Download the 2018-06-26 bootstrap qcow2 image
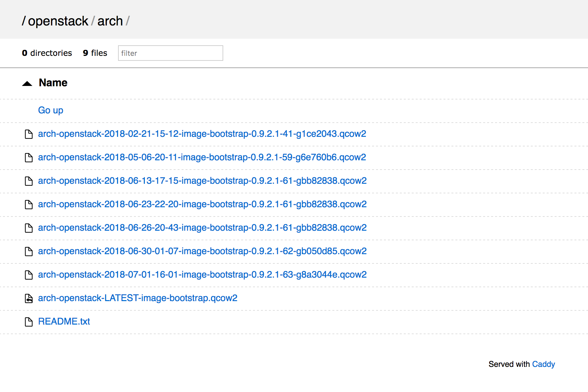The width and height of the screenshot is (588, 392). coord(202,228)
